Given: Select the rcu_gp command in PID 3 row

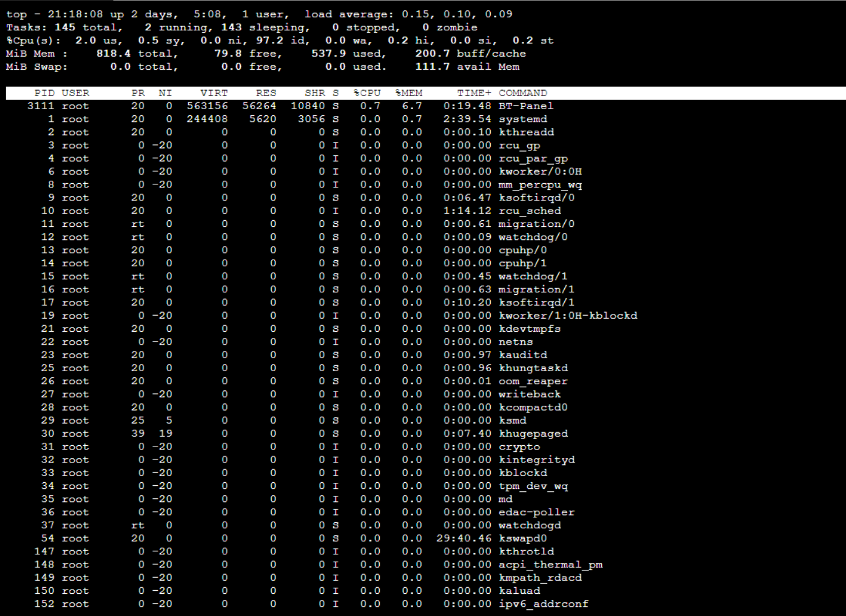Looking at the screenshot, I should click(519, 146).
